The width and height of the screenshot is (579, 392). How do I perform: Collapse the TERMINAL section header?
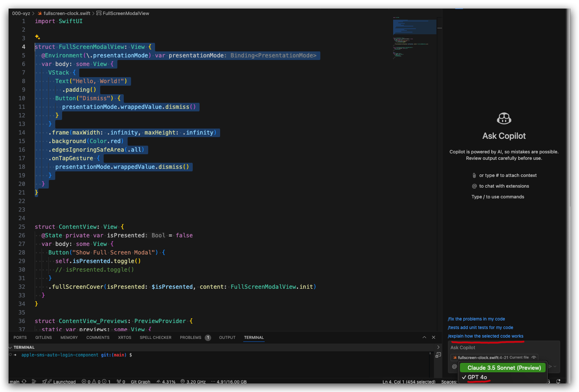pos(24,347)
